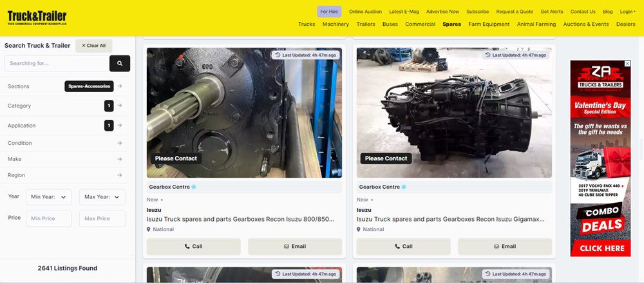Click the Truck & Trailer logo
The height and width of the screenshot is (284, 644).
(37, 17)
